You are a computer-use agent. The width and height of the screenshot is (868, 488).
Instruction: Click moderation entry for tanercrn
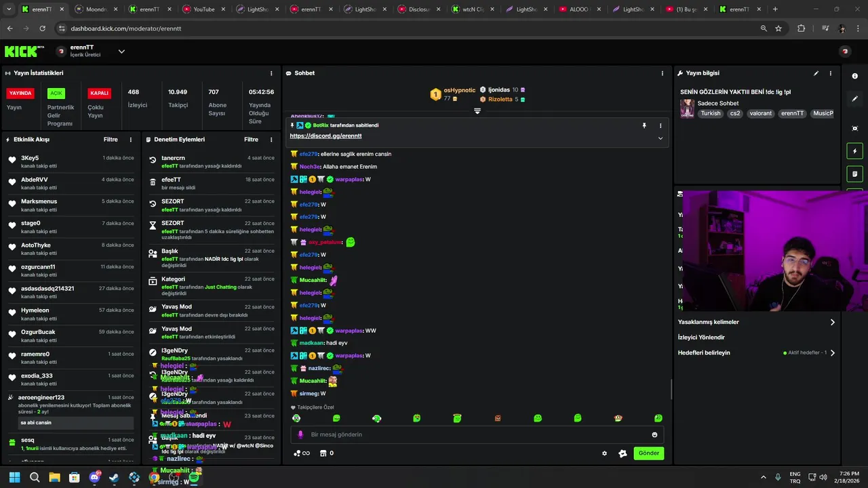[211, 161]
